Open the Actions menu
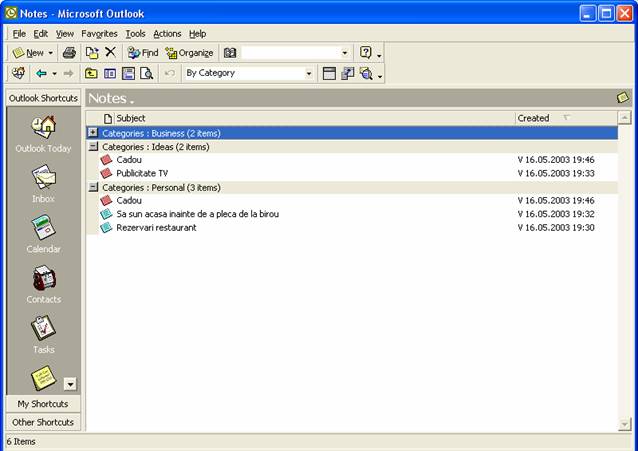638x451 pixels. pos(167,34)
